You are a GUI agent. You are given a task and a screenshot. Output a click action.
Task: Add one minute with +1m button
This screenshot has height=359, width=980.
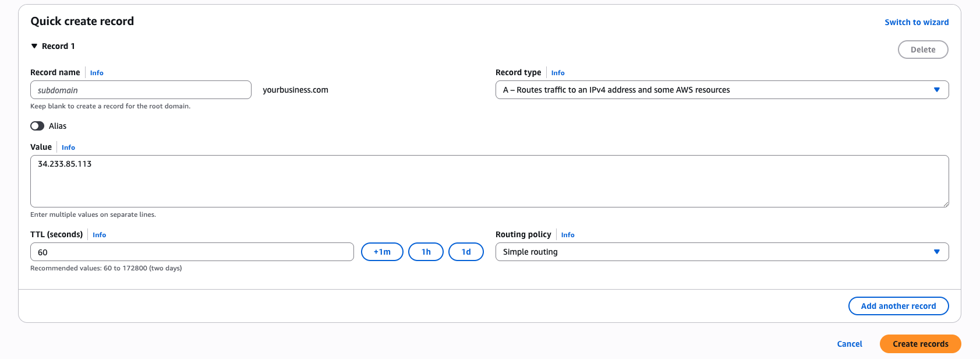click(x=382, y=252)
